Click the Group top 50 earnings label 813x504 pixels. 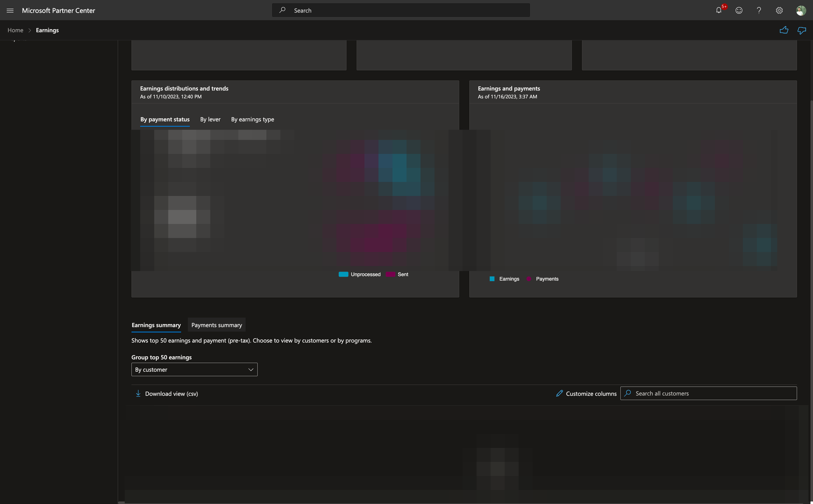click(161, 357)
